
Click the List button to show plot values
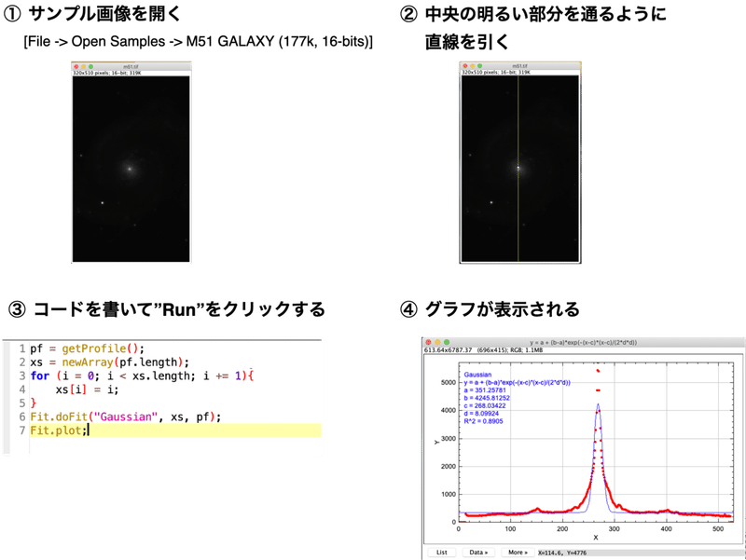(442, 553)
